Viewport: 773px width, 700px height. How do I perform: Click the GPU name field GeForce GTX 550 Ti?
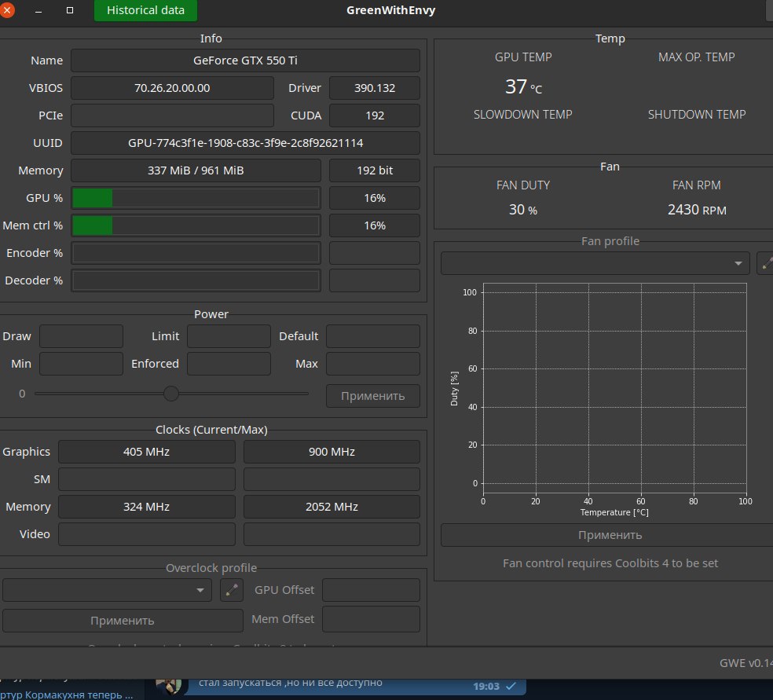pos(246,60)
